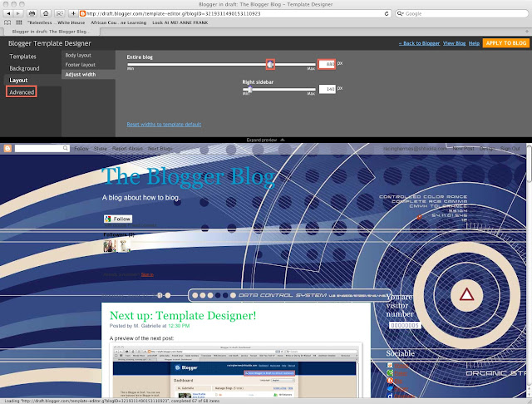Screen dimensions: 532x404
Task: Open the Help link
Action: (x=474, y=43)
